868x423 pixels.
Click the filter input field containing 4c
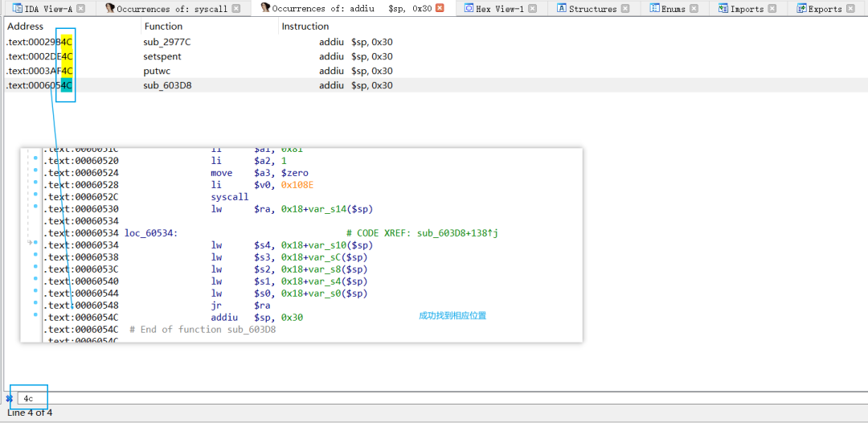pos(440,398)
